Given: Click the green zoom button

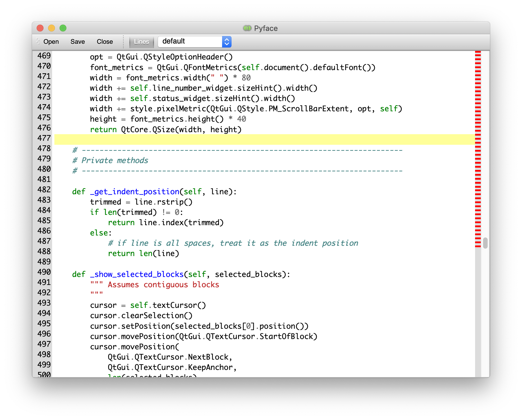Looking at the screenshot, I should 63,28.
